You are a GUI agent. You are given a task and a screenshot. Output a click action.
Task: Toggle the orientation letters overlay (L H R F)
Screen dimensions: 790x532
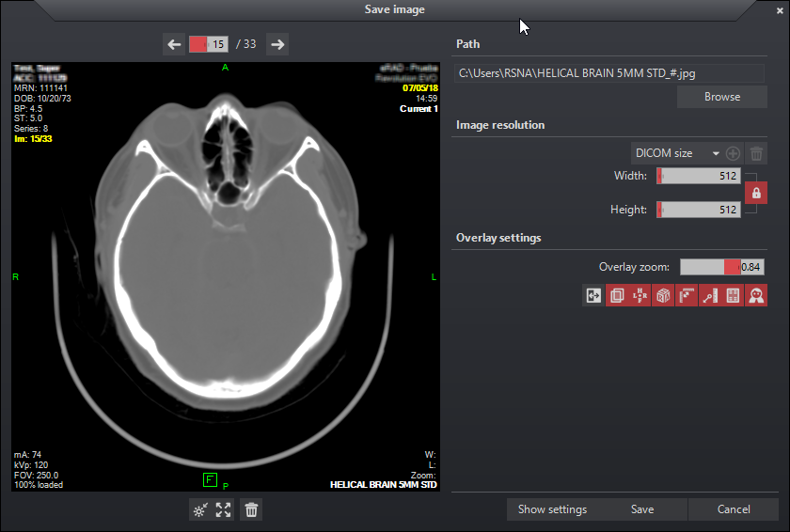(640, 295)
